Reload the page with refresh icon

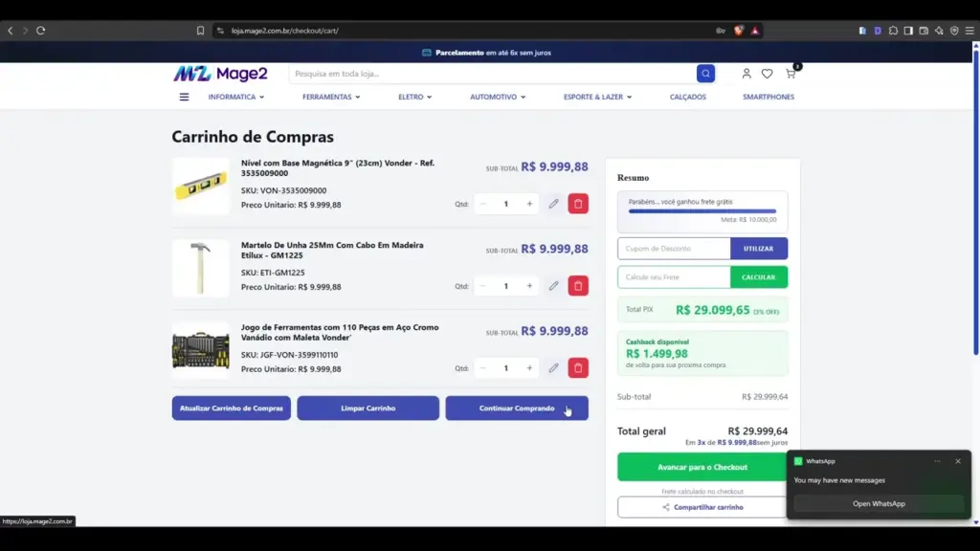(40, 30)
